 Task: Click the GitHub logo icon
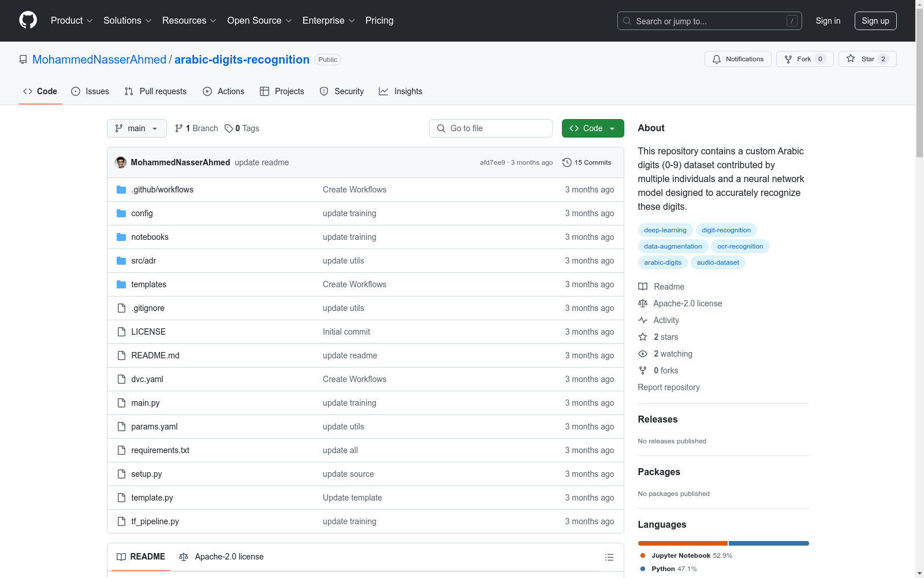(28, 20)
